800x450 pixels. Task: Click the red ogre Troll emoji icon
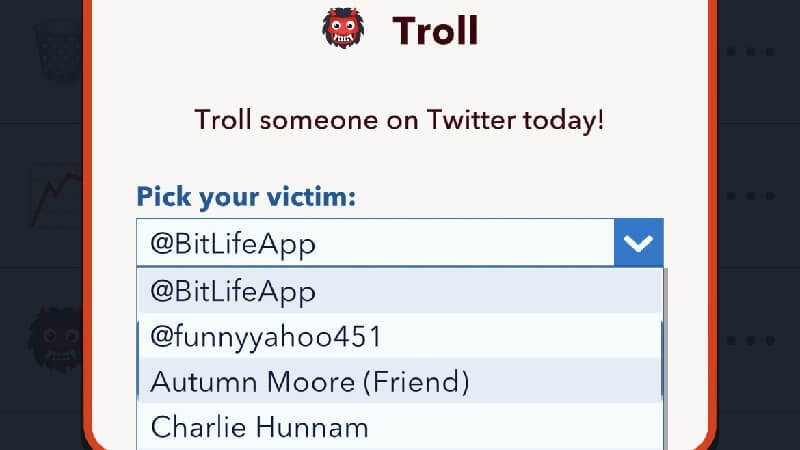[343, 28]
